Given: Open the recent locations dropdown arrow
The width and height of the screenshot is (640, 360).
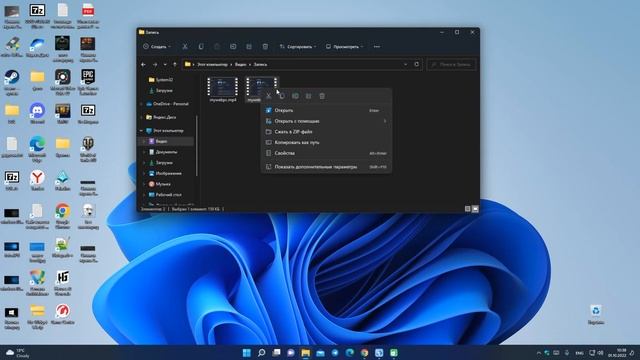Looking at the screenshot, I should (x=165, y=64).
